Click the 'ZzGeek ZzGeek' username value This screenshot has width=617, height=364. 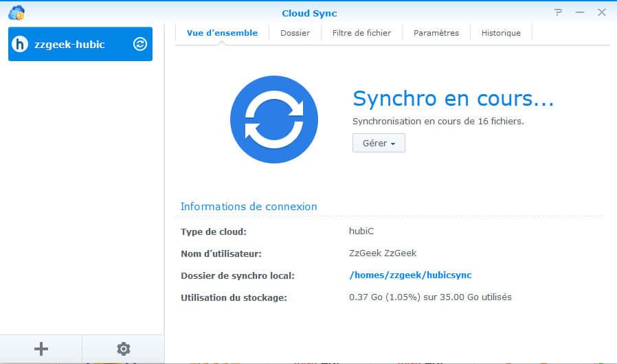coord(383,253)
